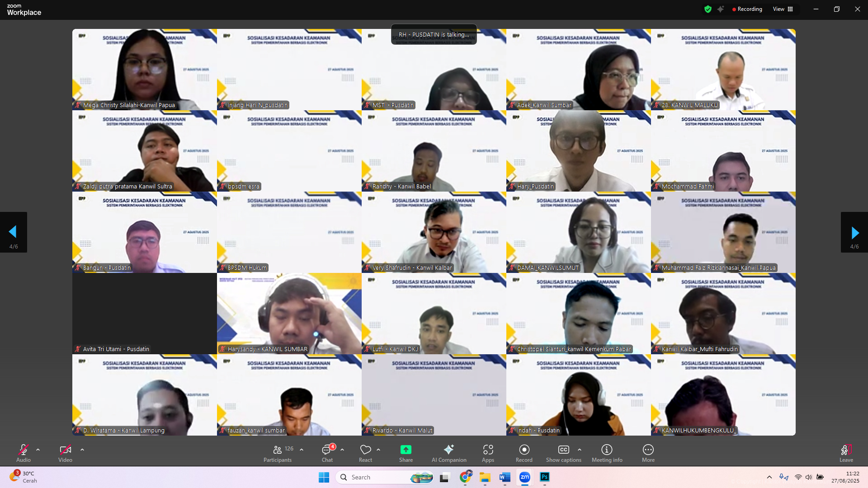
Task: Open the React reactions panel
Action: [x=365, y=452]
